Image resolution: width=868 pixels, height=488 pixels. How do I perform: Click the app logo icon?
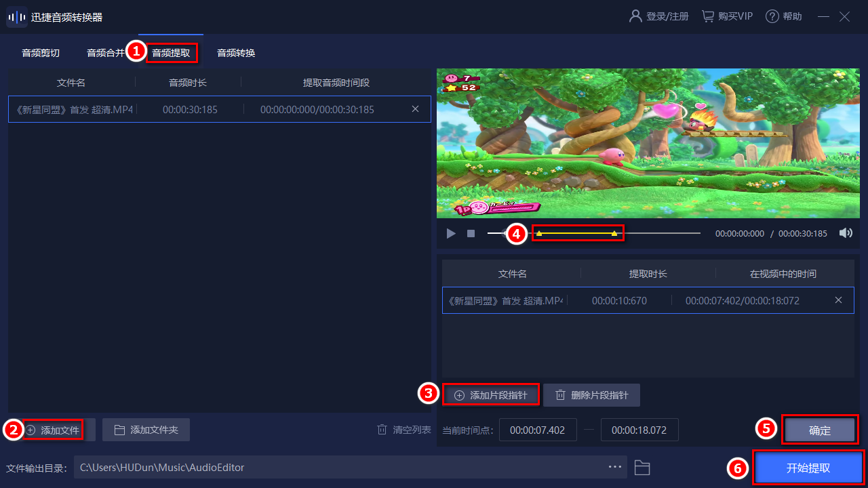click(x=17, y=17)
